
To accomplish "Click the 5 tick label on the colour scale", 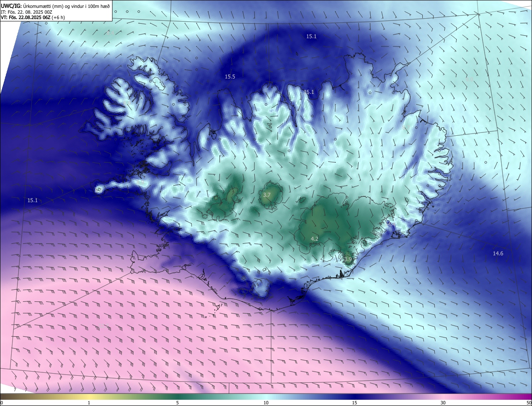I will click(x=177, y=403).
